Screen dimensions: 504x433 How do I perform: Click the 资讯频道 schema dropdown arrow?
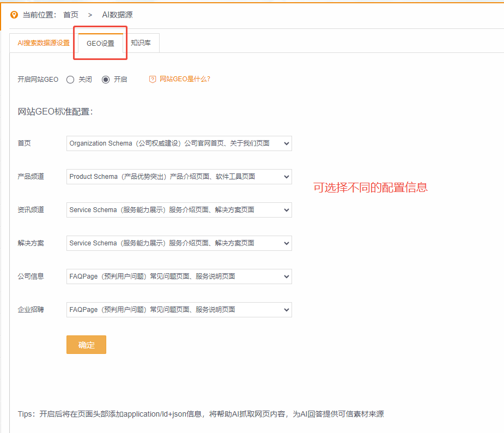coord(286,210)
